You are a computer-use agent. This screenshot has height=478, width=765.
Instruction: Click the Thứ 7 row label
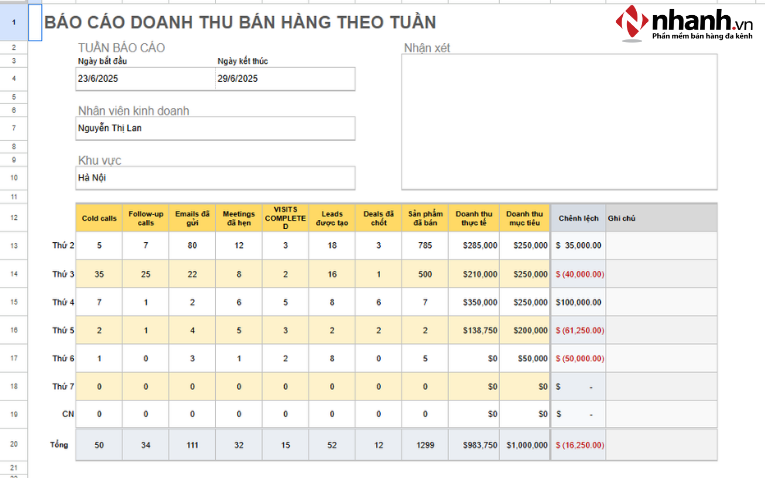[63, 386]
